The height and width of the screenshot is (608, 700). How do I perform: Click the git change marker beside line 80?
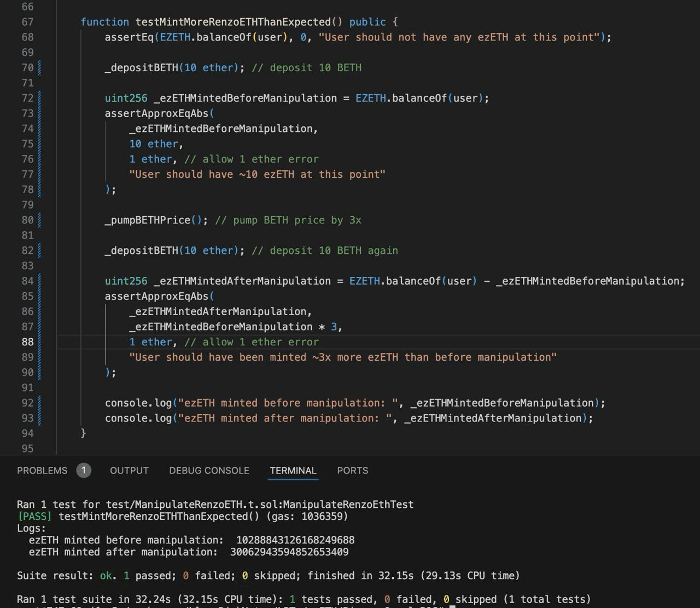pyautogui.click(x=39, y=220)
